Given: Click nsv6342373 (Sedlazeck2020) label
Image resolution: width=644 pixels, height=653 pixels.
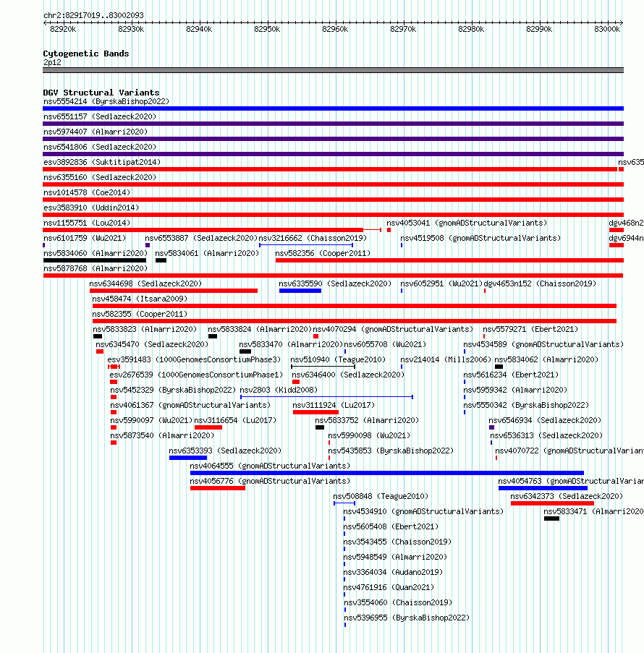Looking at the screenshot, I should pyautogui.click(x=567, y=496).
